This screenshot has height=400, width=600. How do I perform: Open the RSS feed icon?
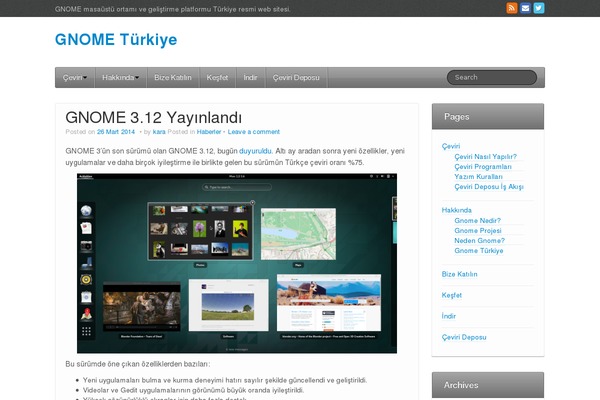click(x=512, y=8)
